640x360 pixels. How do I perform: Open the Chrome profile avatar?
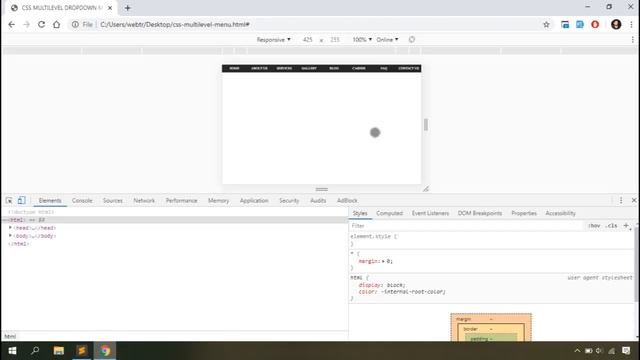point(616,24)
